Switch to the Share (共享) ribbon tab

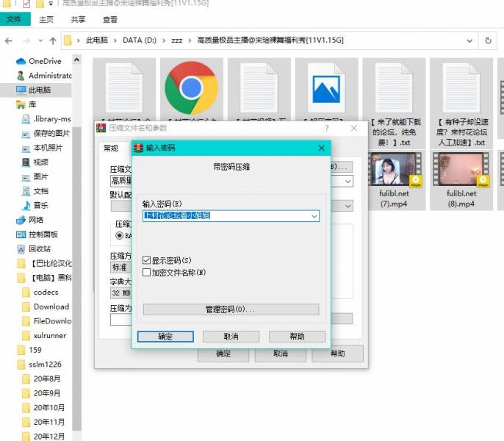(78, 20)
